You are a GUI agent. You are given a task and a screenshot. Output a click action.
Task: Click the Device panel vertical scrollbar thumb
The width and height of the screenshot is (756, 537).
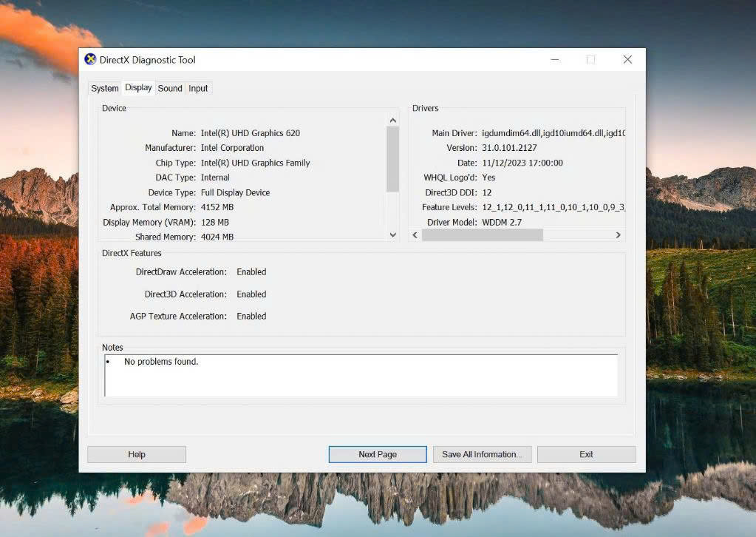393,159
